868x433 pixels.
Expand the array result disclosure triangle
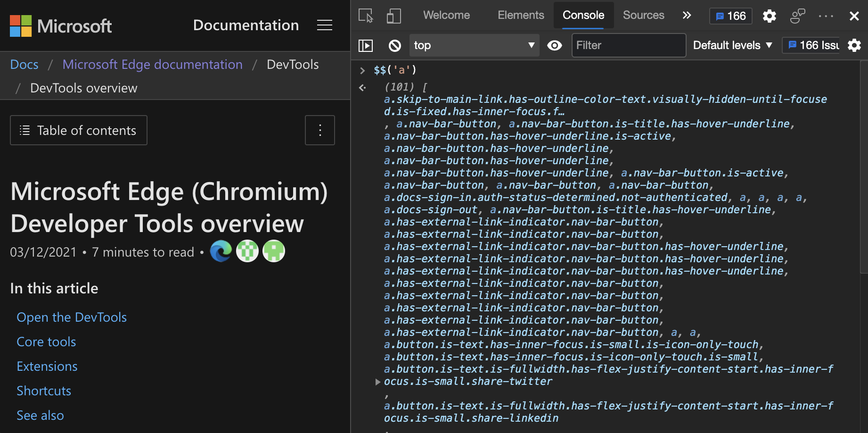coord(377,382)
